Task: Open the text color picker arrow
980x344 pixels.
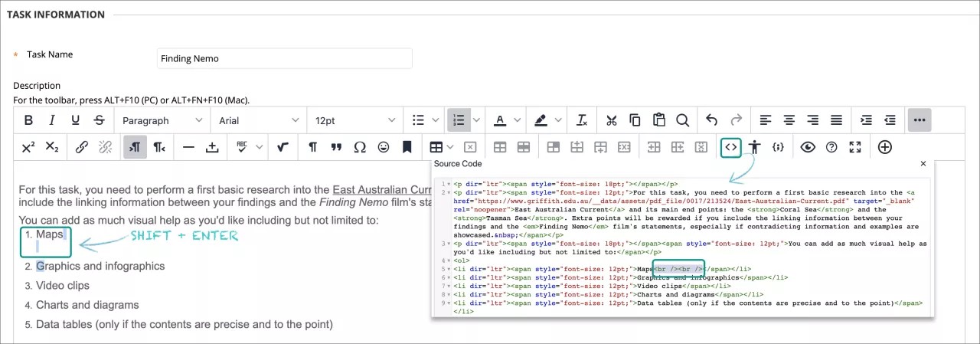Action: pos(518,120)
